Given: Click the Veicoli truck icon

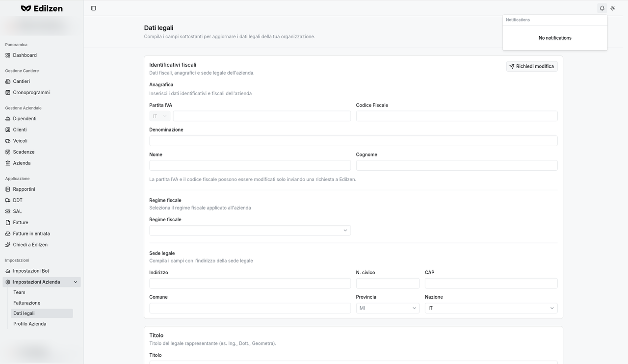Looking at the screenshot, I should point(8,141).
